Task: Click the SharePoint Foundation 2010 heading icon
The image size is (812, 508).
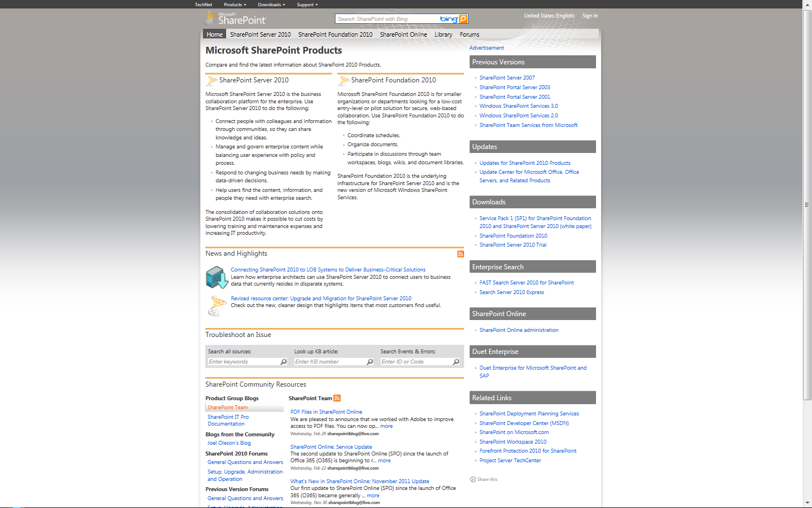Action: tap(344, 81)
